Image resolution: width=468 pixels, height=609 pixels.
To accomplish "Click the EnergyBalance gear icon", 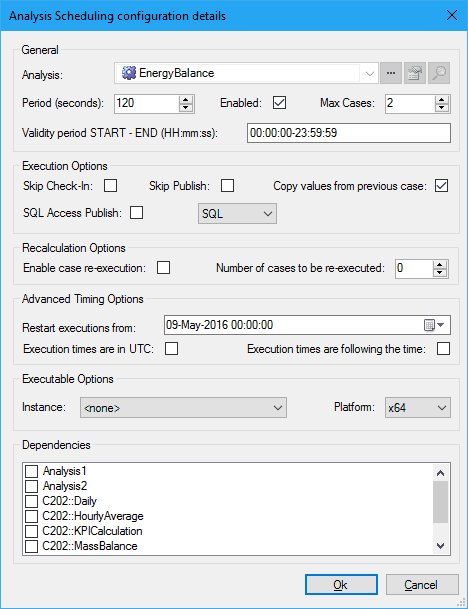I will click(129, 73).
